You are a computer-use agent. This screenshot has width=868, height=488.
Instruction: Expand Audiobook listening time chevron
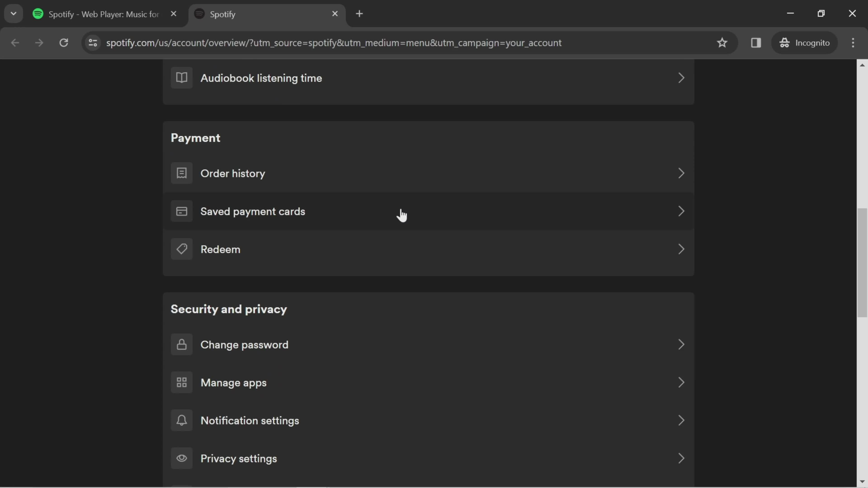coord(681,78)
